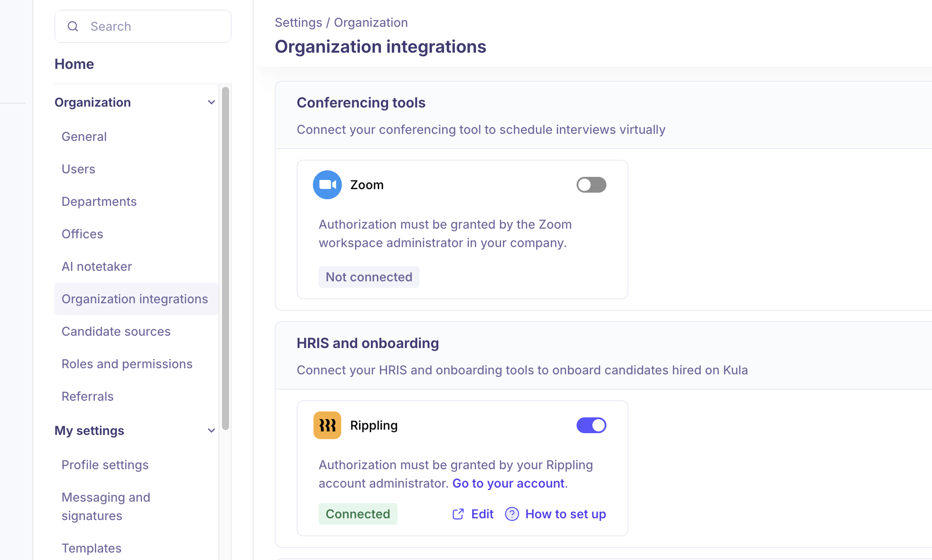Click the search magnifier icon
The image size is (932, 560).
click(x=73, y=26)
